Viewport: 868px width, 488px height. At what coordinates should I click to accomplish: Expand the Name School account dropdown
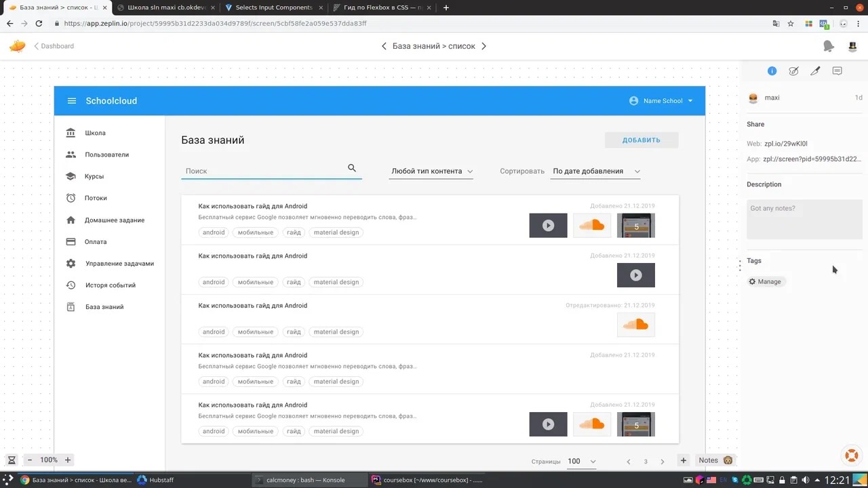(661, 101)
